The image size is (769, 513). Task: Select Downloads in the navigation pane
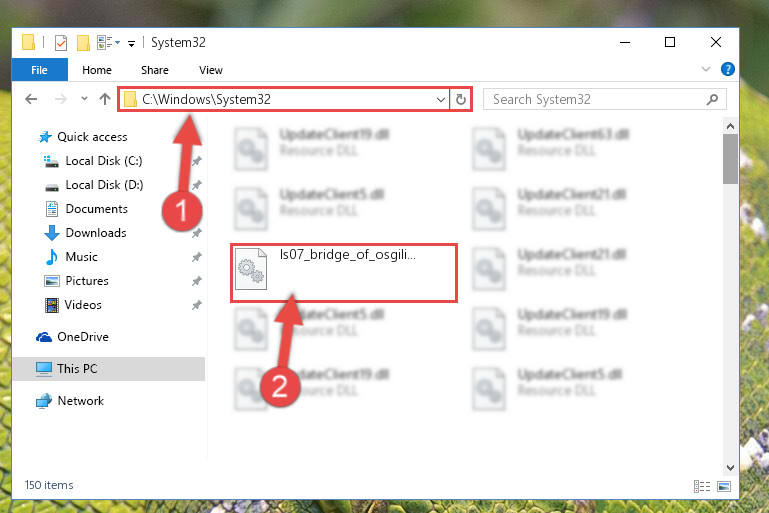[x=96, y=233]
